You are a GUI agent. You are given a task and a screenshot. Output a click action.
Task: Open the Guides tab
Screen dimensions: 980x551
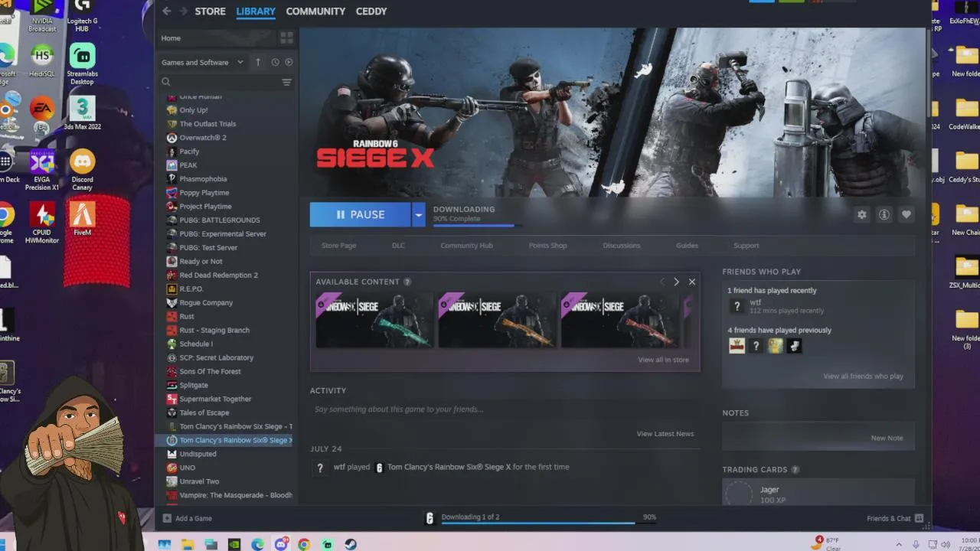click(x=687, y=246)
